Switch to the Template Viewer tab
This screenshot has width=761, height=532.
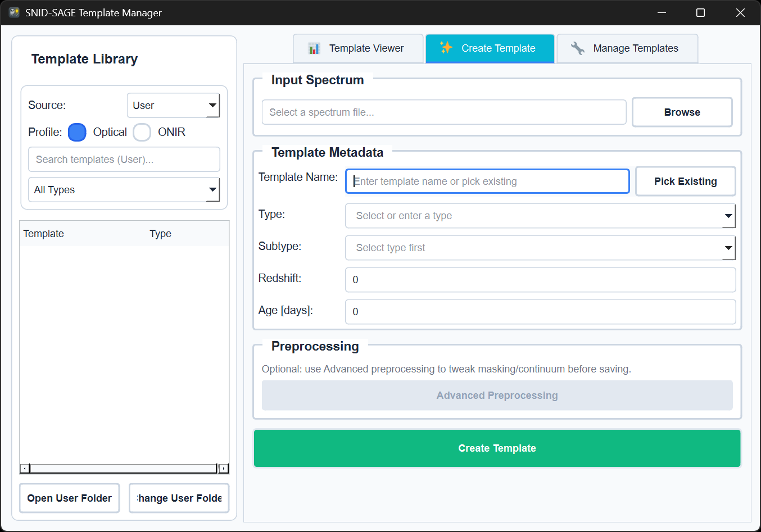tap(358, 48)
